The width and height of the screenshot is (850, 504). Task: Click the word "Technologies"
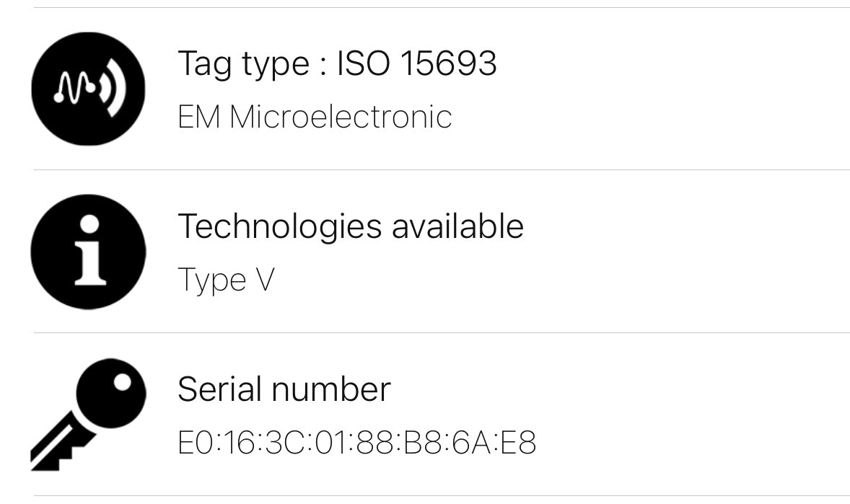tap(279, 226)
